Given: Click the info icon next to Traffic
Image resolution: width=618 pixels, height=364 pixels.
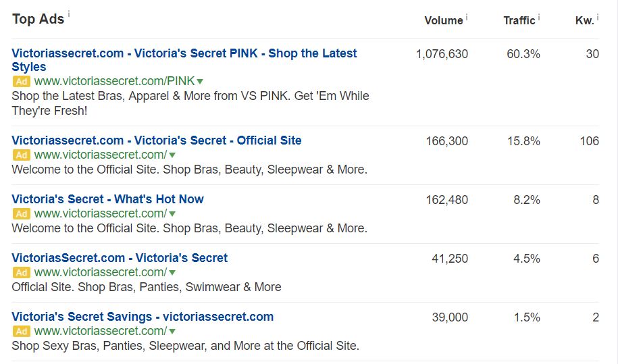Looking at the screenshot, I should (539, 17).
